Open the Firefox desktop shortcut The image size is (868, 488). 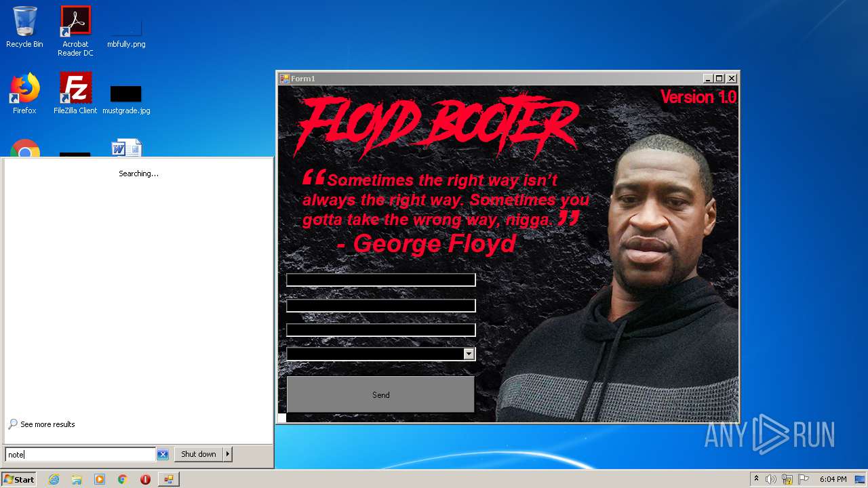click(x=24, y=94)
